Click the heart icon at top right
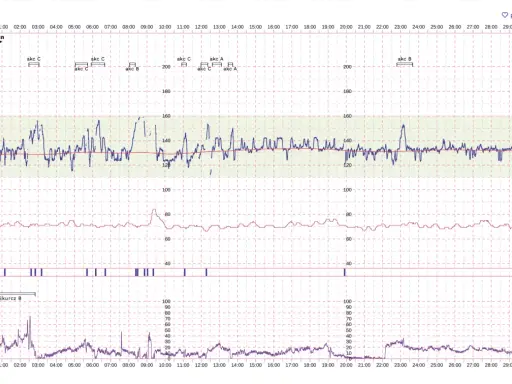 (x=505, y=15)
